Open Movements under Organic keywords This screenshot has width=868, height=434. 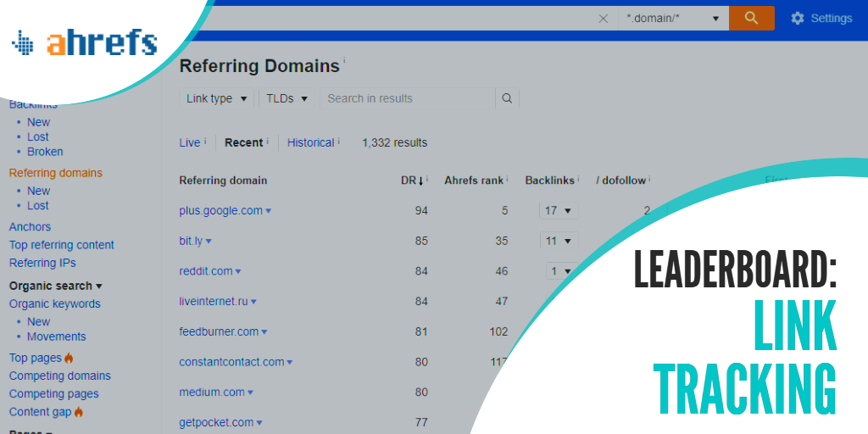tap(57, 337)
